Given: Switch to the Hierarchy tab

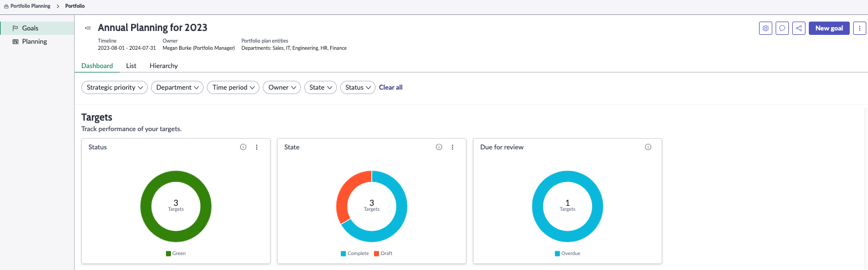Looking at the screenshot, I should pos(164,66).
